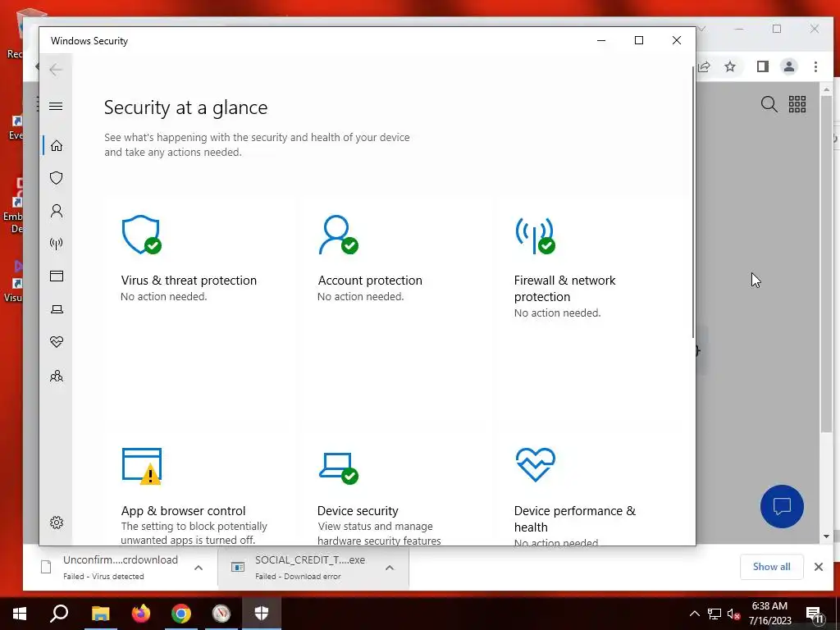Open Account protection person icon in sidebar
Screen dimensions: 840x630
pos(57,211)
